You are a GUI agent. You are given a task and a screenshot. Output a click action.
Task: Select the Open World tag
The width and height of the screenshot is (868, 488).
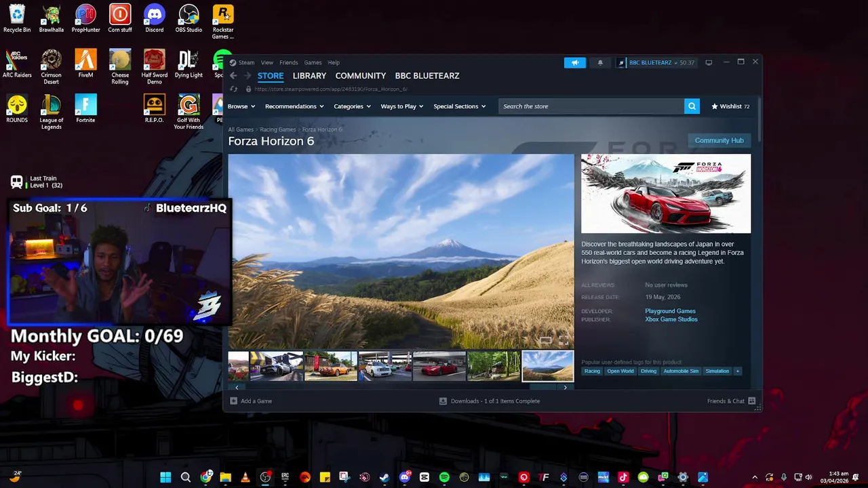[x=620, y=371]
